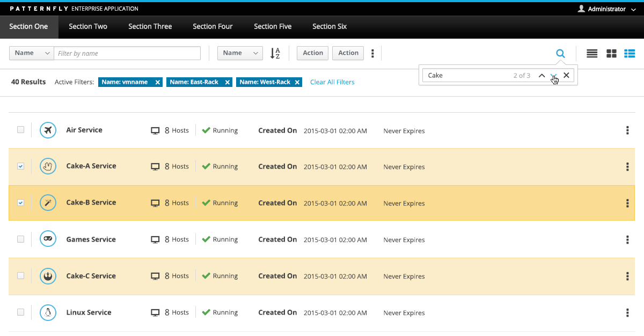Image resolution: width=644 pixels, height=336 pixels.
Task: Click the second Action button
Action: [x=348, y=53]
